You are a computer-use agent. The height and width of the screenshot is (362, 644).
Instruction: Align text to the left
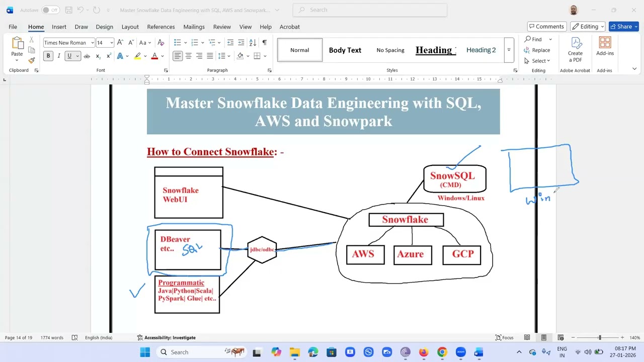click(x=178, y=56)
